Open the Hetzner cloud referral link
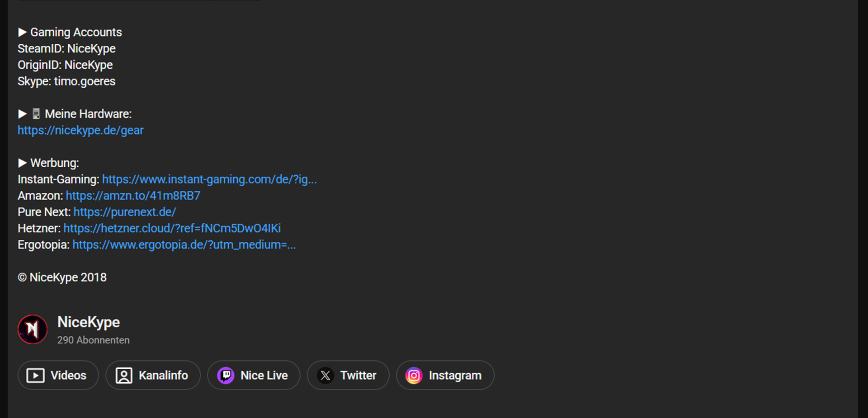Screen dimensions: 868x418 point(172,228)
